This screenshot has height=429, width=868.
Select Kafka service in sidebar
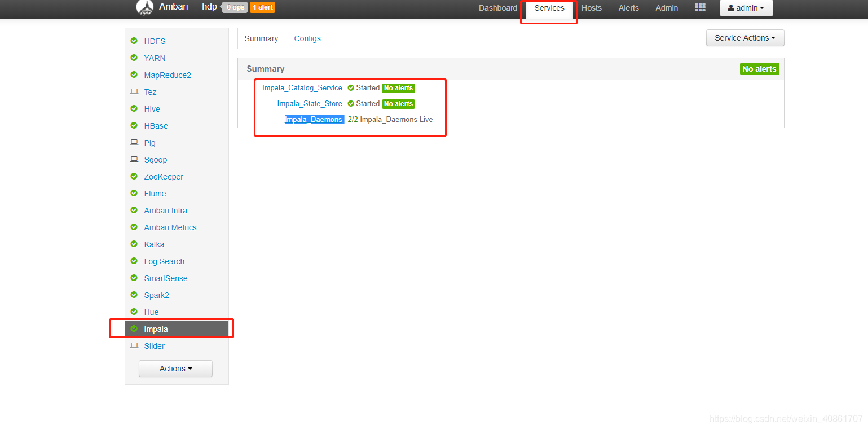(x=154, y=244)
